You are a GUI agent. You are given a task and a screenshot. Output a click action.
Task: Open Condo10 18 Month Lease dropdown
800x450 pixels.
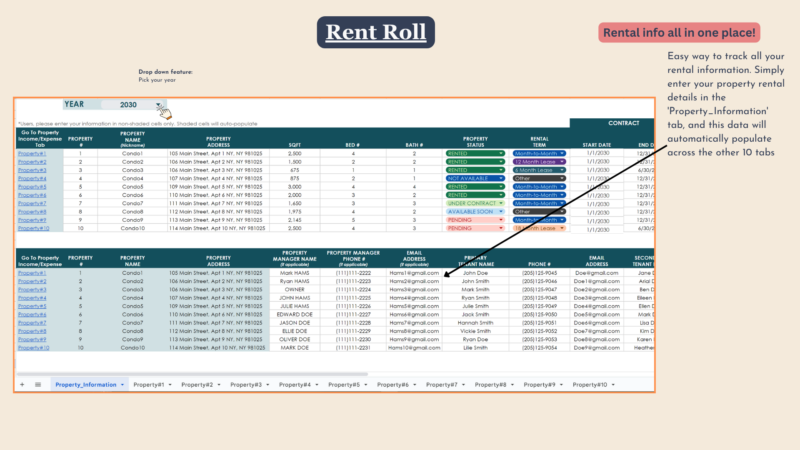562,229
